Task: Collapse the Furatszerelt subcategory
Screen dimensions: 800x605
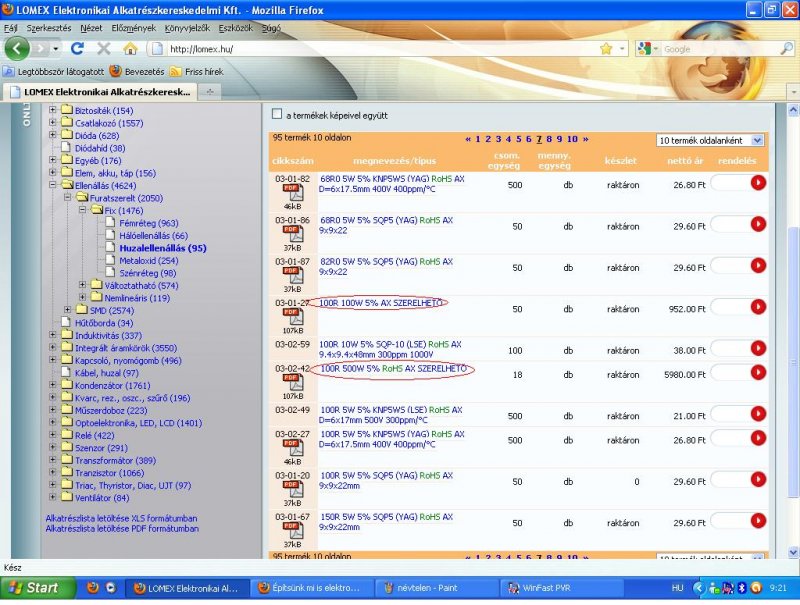Action: (67, 197)
